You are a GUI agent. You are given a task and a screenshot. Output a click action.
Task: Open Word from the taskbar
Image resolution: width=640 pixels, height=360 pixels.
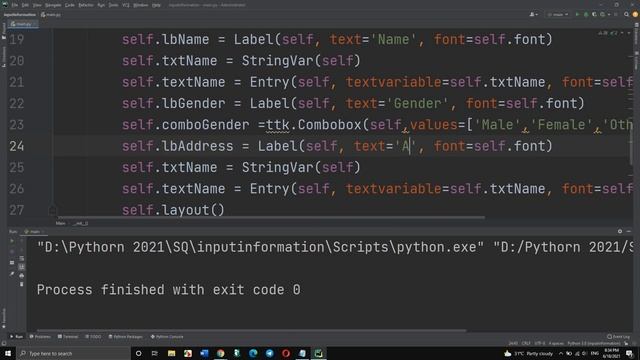tap(204, 353)
